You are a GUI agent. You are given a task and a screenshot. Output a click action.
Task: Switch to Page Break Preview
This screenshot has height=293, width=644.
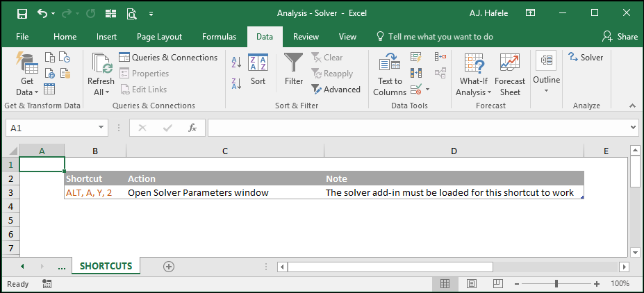[x=498, y=283]
